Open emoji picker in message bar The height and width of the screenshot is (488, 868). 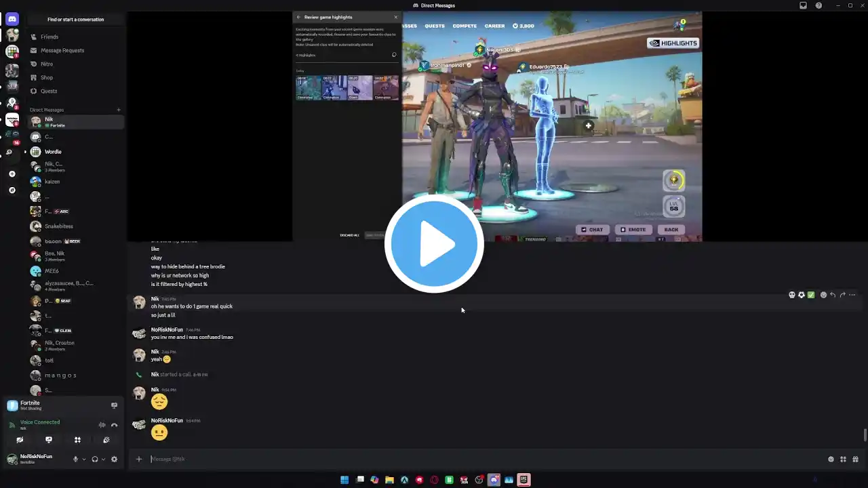pos(831,459)
